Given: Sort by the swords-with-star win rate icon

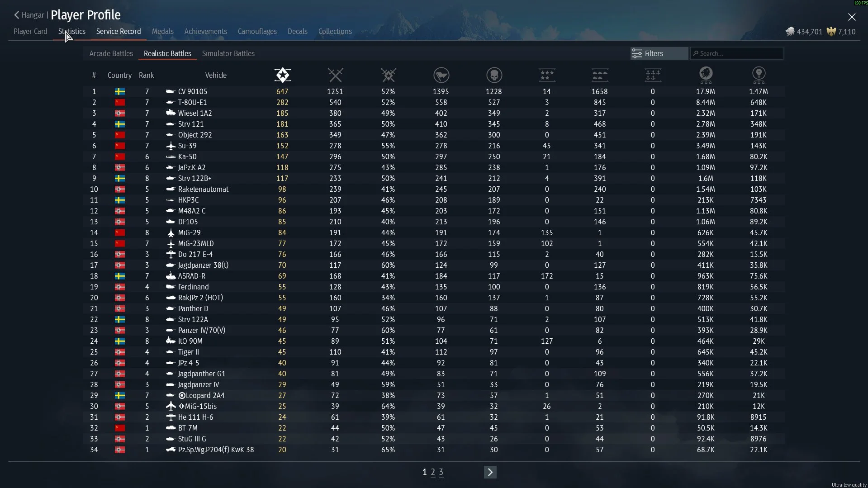Looking at the screenshot, I should [388, 75].
